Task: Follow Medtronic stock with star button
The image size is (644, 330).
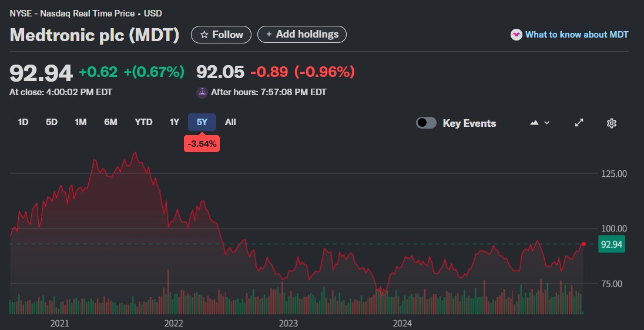Action: point(221,35)
